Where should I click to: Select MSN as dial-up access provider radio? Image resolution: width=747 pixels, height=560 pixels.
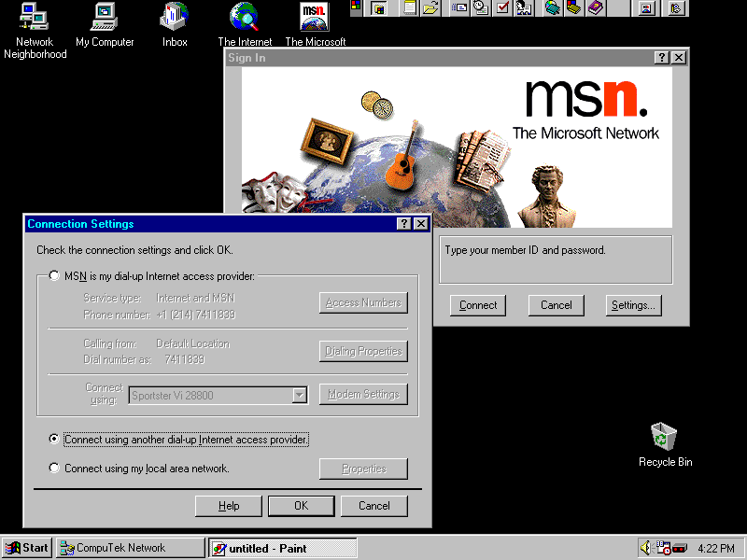tap(54, 276)
